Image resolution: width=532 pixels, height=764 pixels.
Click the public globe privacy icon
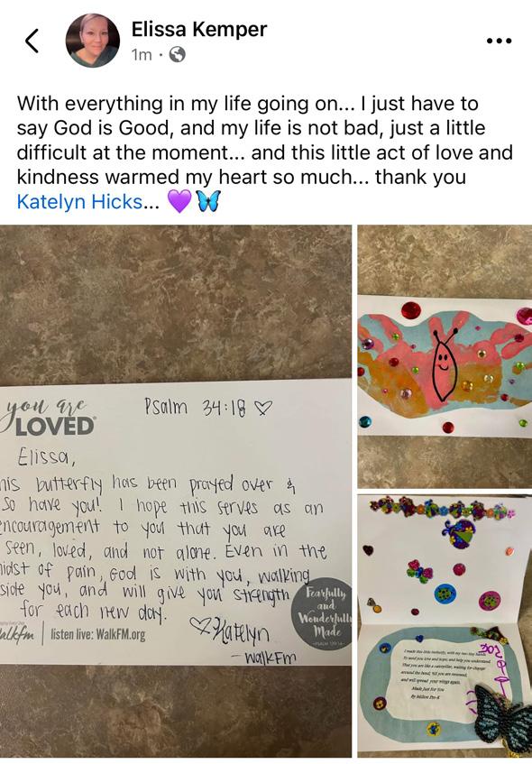177,55
